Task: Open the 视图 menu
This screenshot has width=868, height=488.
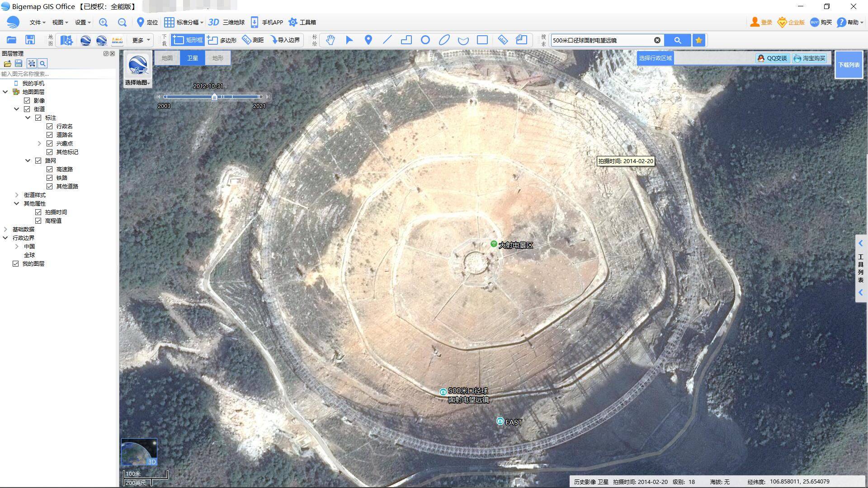Action: click(x=60, y=22)
